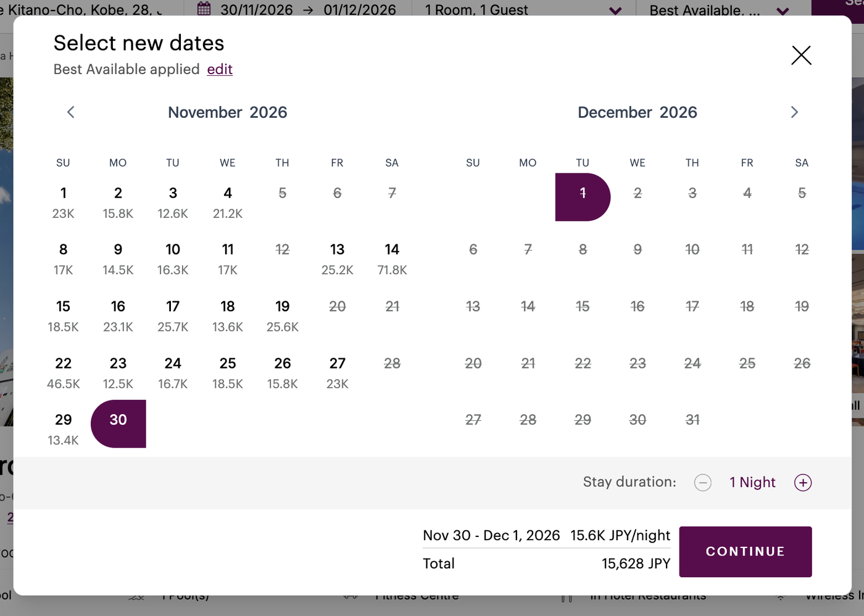
Task: Click the calendar icon in the header
Action: click(x=204, y=9)
